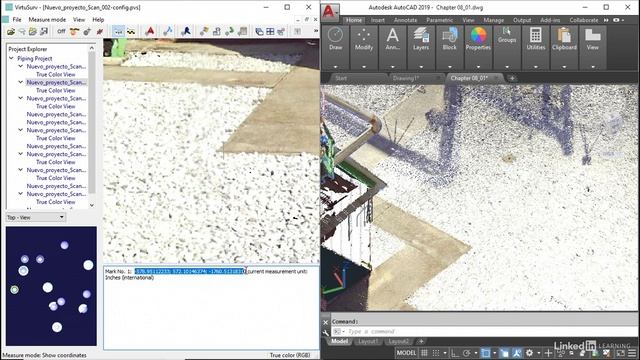The width and height of the screenshot is (640, 360).
Task: Show the hidden AutoCAD ribbon tabs arrow
Action: pyautogui.click(x=606, y=20)
